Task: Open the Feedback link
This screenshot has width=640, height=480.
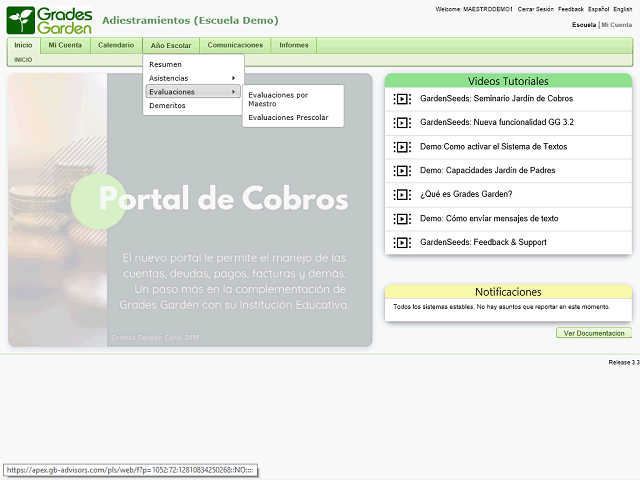Action: [571, 9]
